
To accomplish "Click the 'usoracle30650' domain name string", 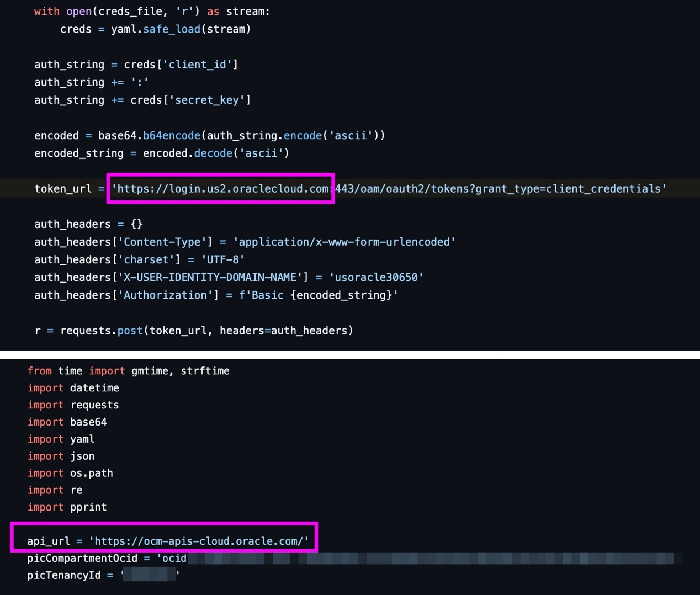I will click(376, 278).
